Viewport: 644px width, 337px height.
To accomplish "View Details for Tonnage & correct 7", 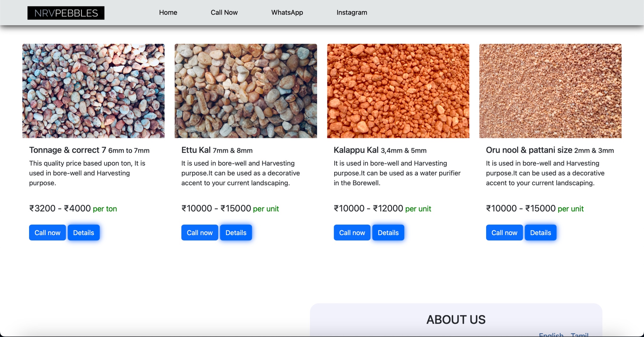I will click(83, 233).
